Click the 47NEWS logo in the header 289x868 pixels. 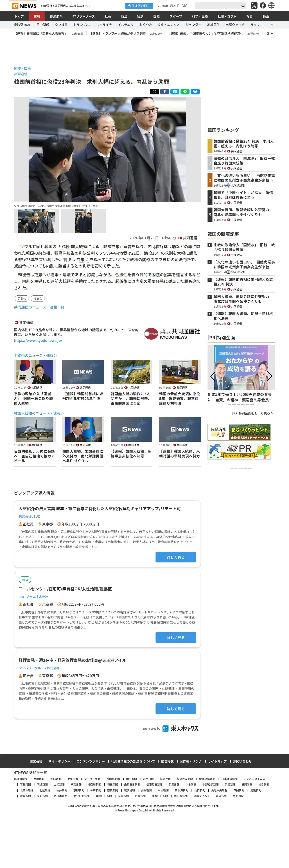point(24,6)
